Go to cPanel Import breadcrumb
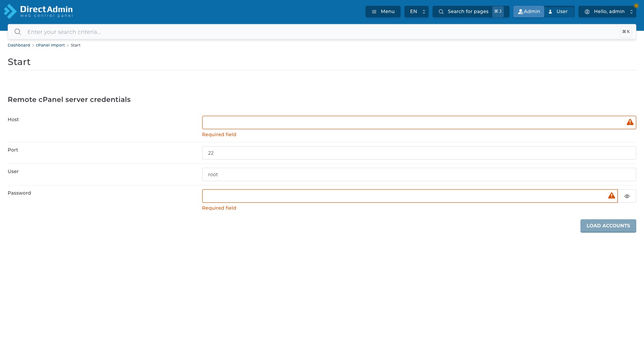 50,45
